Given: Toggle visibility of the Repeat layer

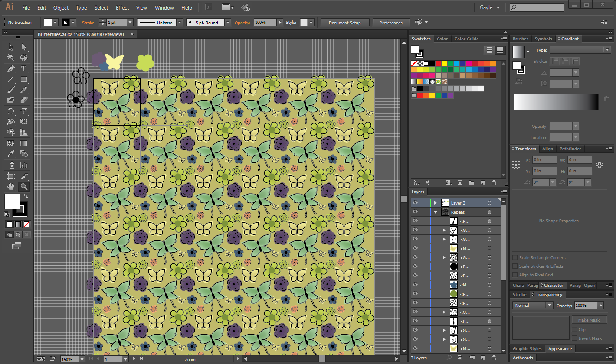Looking at the screenshot, I should pyautogui.click(x=415, y=212).
